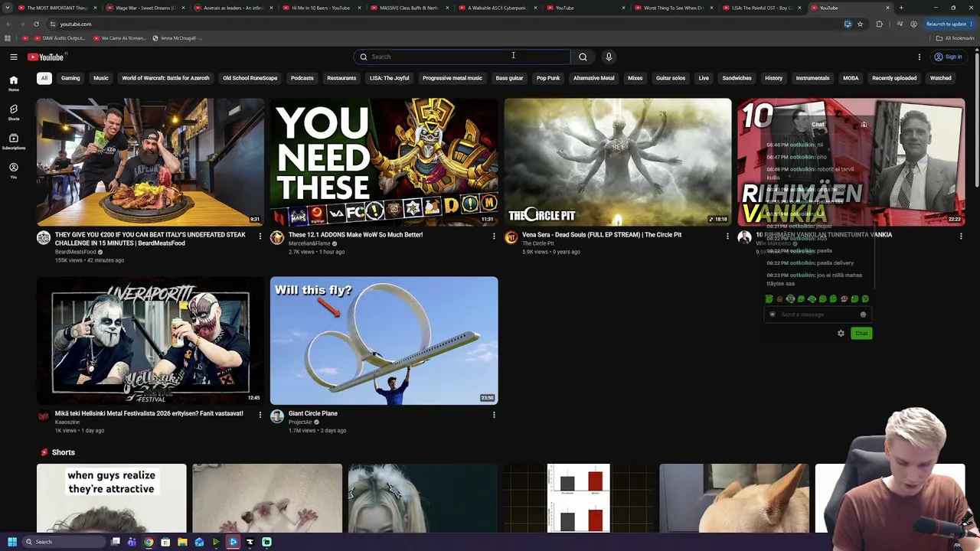Open more options for Giant Circle Plane video
The height and width of the screenshot is (551, 980).
click(494, 414)
